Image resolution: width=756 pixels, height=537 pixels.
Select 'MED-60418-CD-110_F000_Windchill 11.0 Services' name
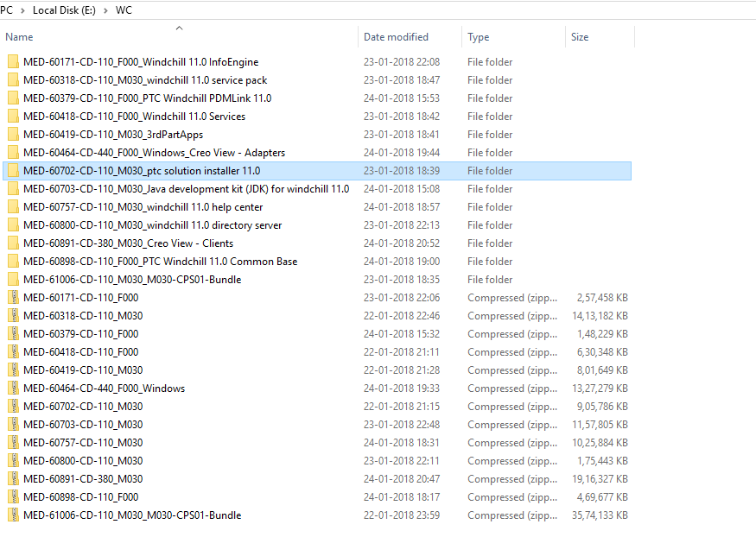point(134,117)
